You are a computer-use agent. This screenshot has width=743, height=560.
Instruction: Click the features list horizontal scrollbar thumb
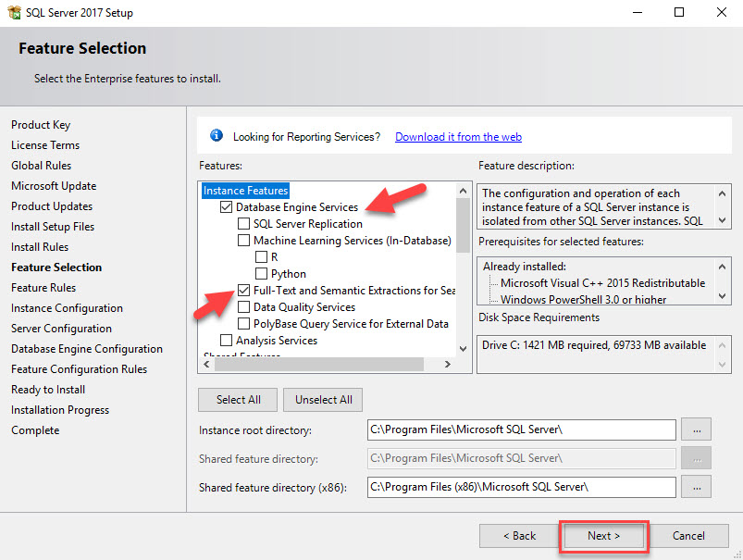point(319,364)
